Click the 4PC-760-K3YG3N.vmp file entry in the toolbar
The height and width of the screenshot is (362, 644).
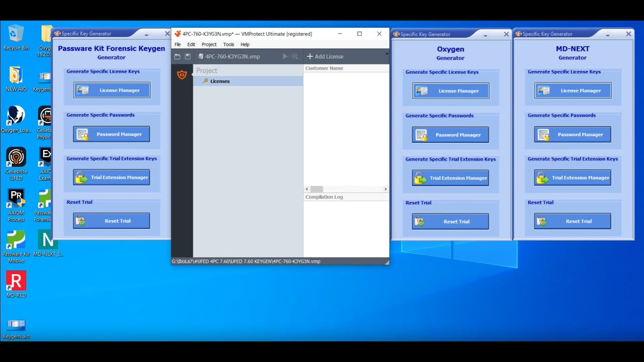tap(229, 56)
